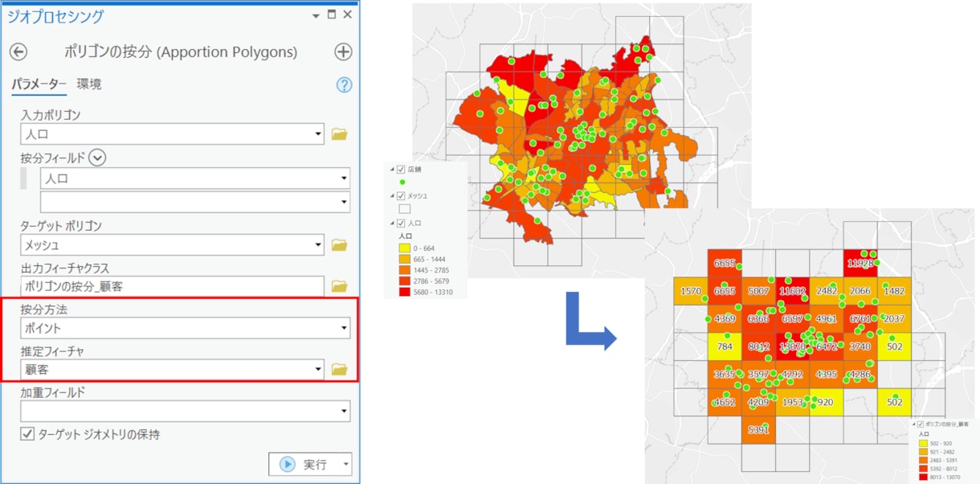The height and width of the screenshot is (484, 980).
Task: Browse for 入力ポリゴン using its folder icon
Action: (x=339, y=134)
